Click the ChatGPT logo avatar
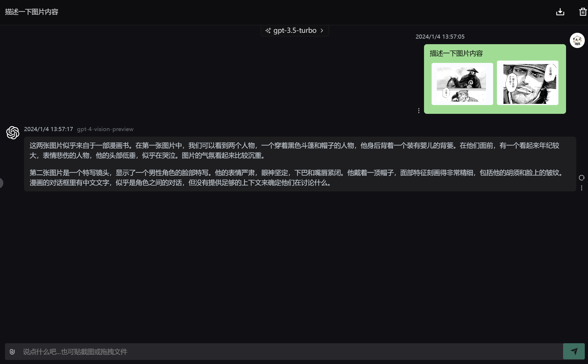The image size is (588, 364). [13, 133]
